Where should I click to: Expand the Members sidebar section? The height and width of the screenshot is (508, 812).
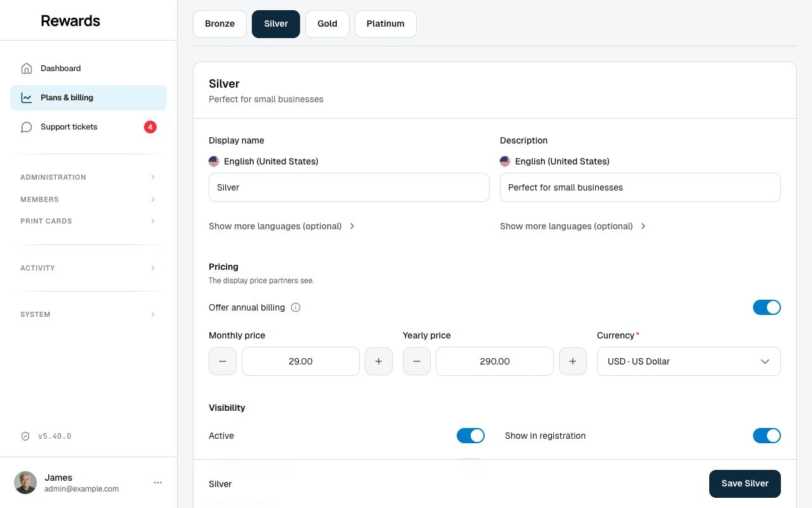tap(88, 199)
